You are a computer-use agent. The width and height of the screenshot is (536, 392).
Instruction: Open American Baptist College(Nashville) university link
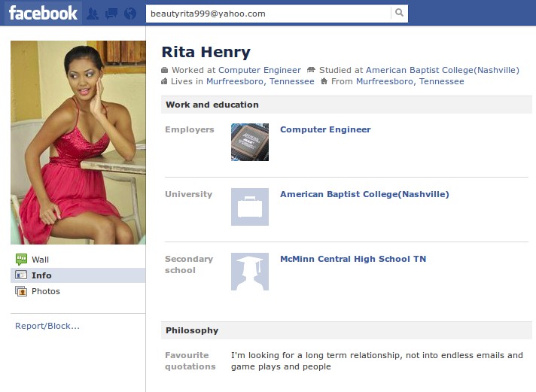pyautogui.click(x=364, y=194)
